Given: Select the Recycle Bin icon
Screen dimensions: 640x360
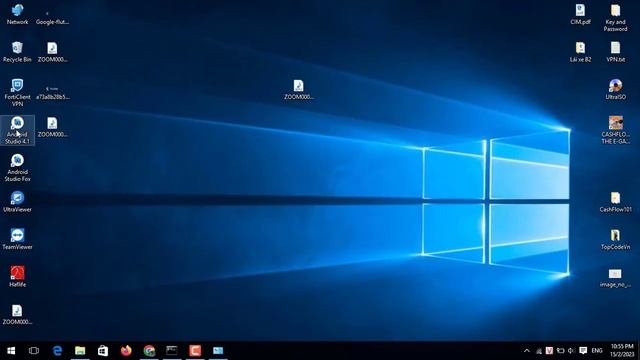Looking at the screenshot, I should (17, 52).
